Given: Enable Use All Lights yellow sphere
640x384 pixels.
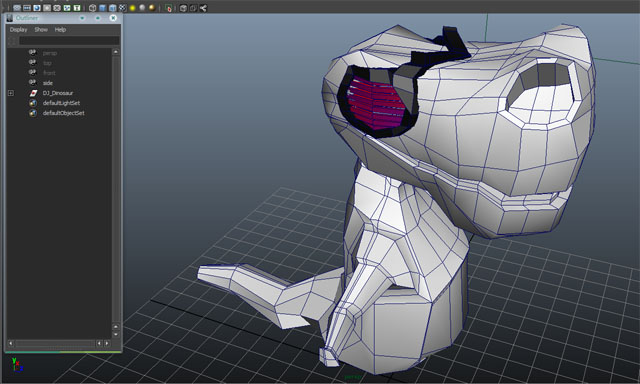Looking at the screenshot, I should coord(133,8).
